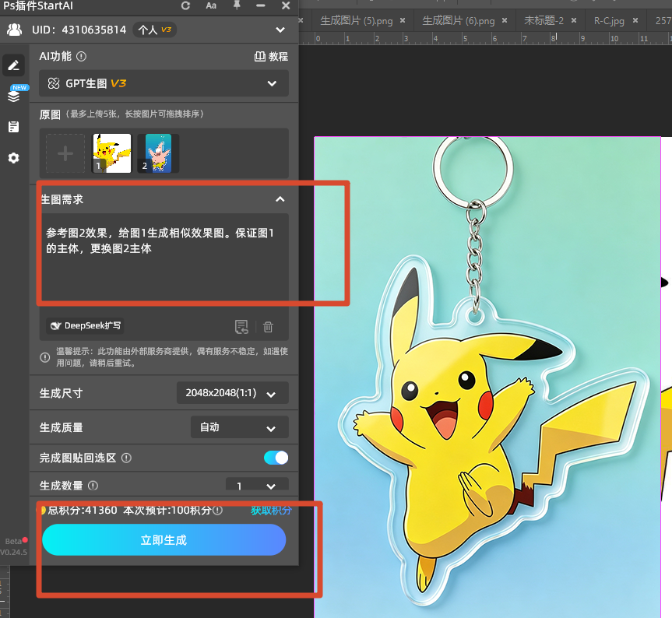Click the user account avatar icon
This screenshot has width=672, height=618.
tap(14, 30)
